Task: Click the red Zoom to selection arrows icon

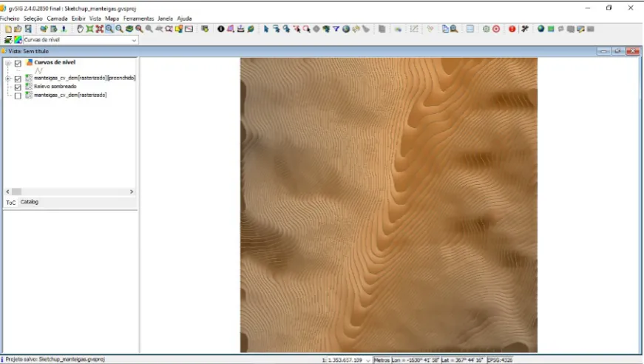Action: (x=99, y=29)
